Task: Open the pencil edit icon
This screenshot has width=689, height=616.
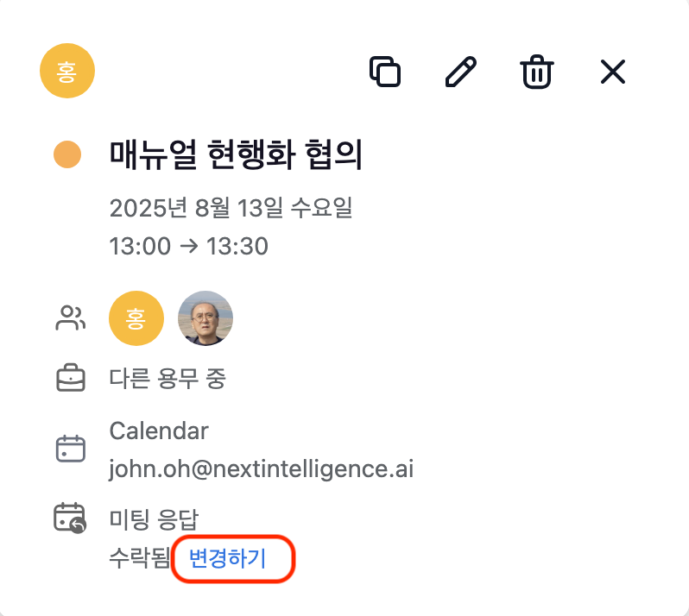Action: (x=461, y=72)
